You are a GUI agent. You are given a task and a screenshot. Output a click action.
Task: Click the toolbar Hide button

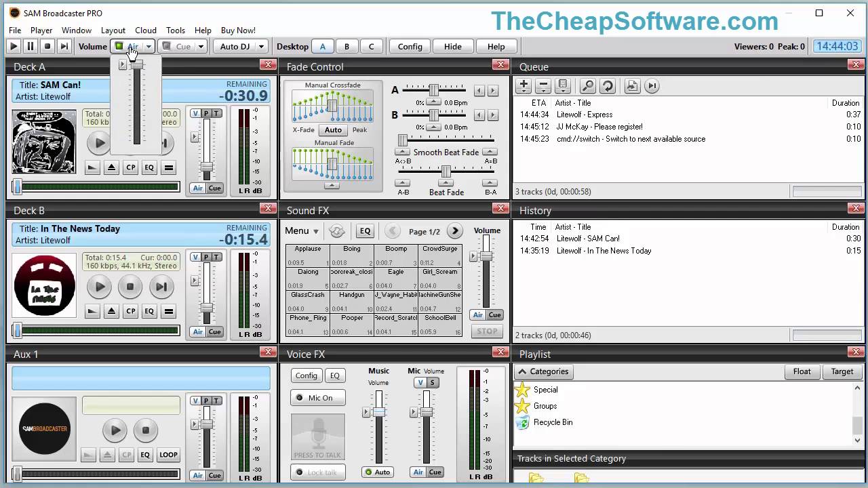(x=453, y=47)
